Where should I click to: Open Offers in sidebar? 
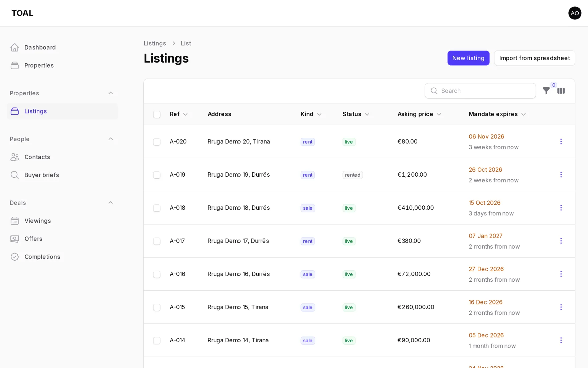click(x=62, y=239)
